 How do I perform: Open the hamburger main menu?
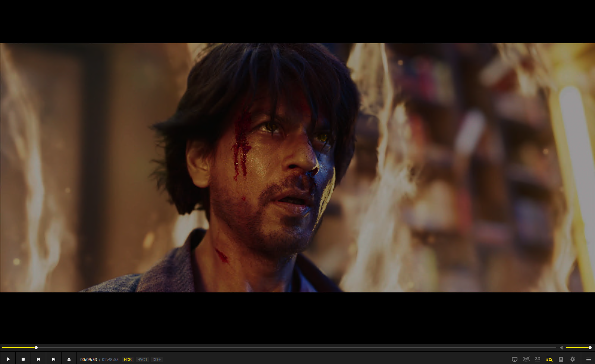[588, 359]
